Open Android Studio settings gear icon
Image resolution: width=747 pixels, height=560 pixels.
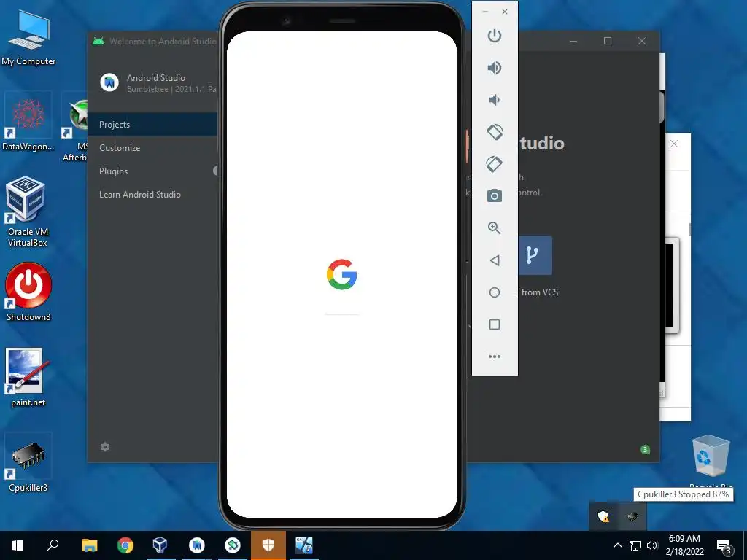click(105, 447)
